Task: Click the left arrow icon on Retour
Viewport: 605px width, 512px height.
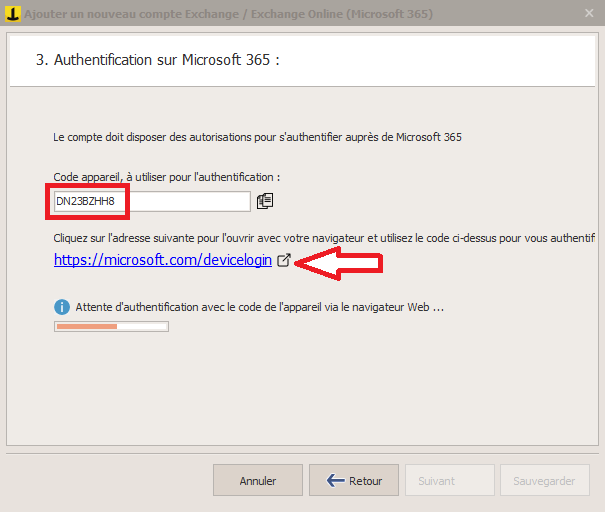Action: coord(335,480)
